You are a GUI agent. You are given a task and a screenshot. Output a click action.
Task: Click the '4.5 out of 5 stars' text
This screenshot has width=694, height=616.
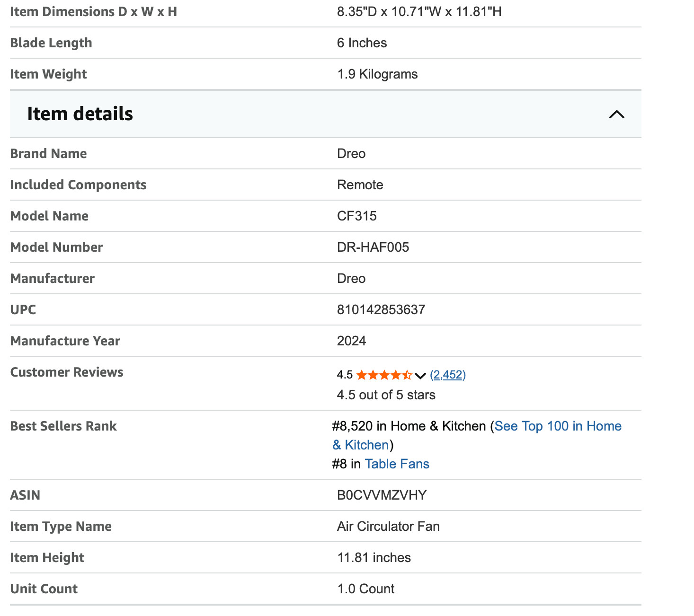point(386,395)
